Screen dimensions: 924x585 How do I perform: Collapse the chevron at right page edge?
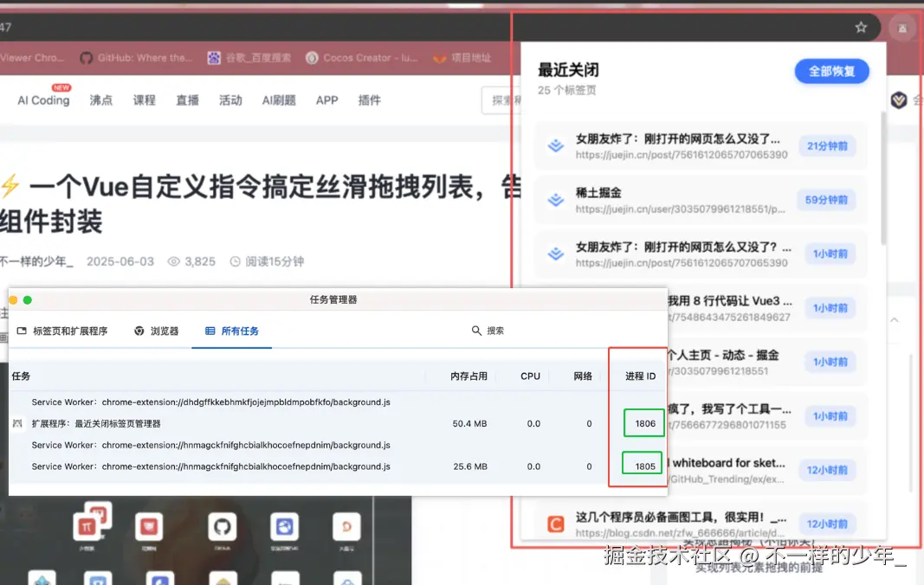(x=894, y=320)
